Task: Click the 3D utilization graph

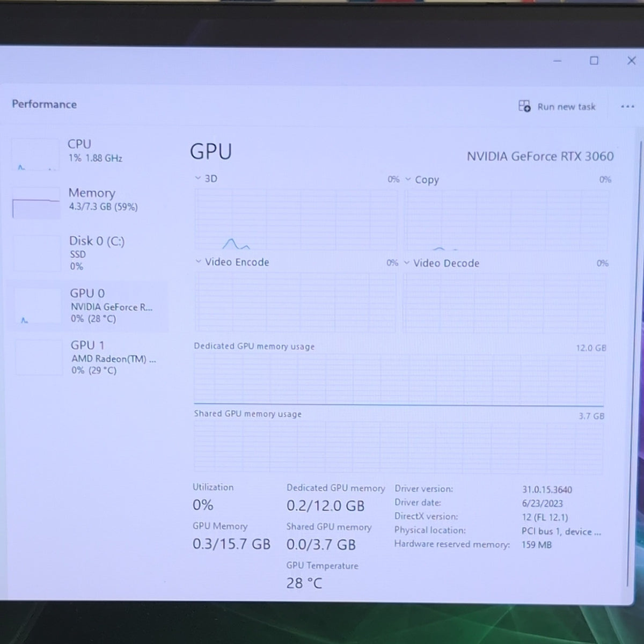Action: click(296, 219)
